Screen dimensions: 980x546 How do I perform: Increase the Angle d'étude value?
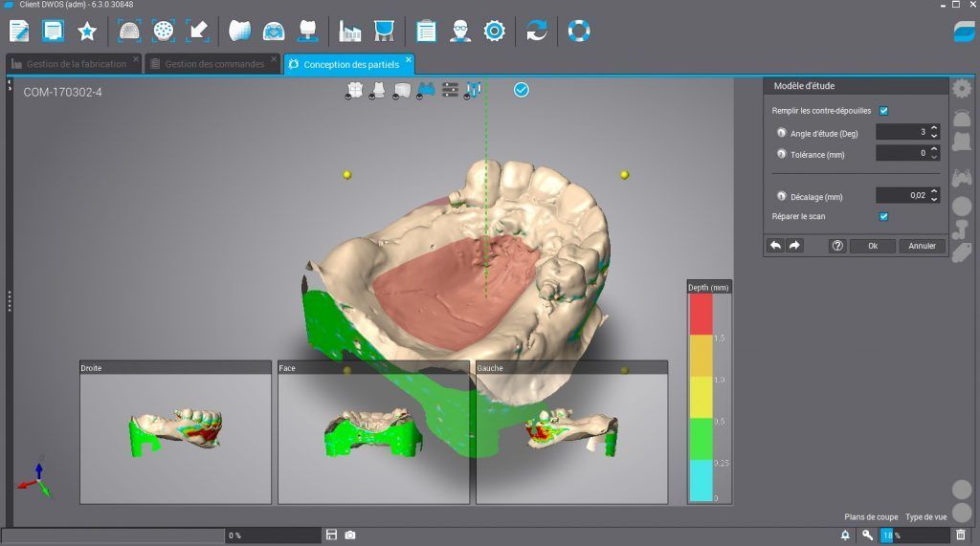click(934, 128)
